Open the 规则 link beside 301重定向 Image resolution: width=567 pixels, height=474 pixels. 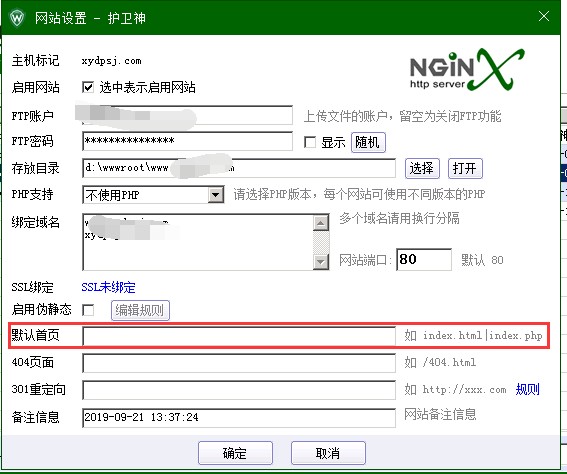pos(527,389)
